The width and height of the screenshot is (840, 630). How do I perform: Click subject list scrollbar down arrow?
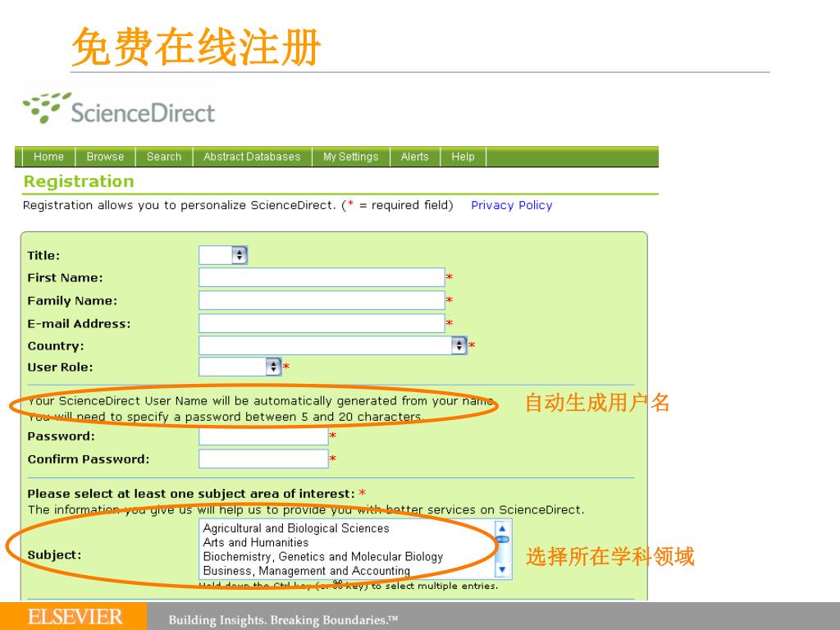click(x=503, y=570)
